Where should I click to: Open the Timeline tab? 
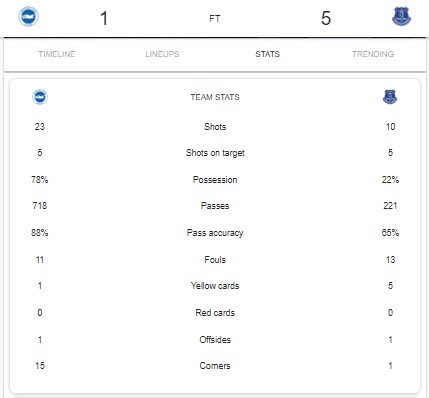[57, 54]
